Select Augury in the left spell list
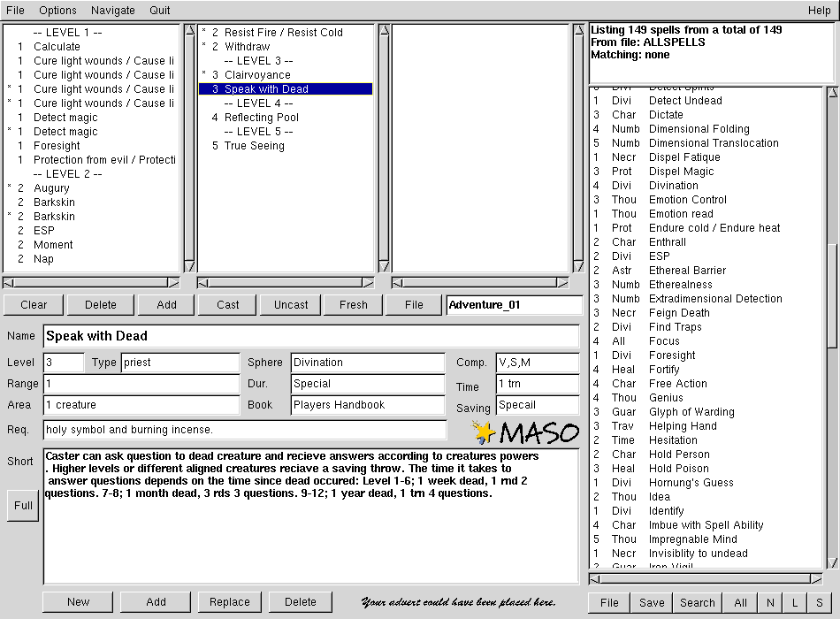The image size is (840, 619). click(51, 188)
